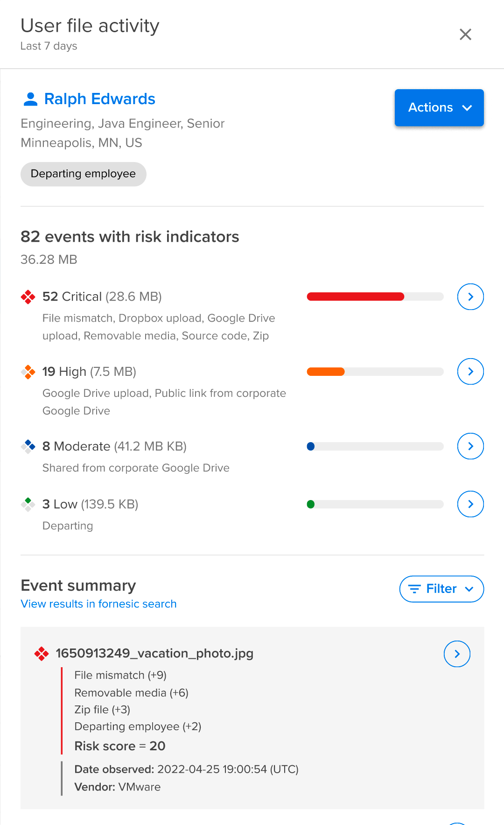Click the green Low severity diamond icon
Viewport: 504px width, 825px height.
(x=28, y=504)
